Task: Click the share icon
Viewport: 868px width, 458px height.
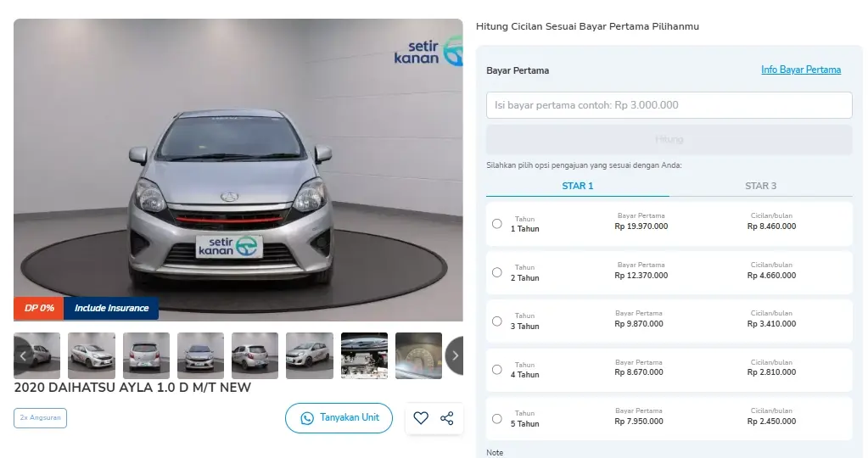Action: pos(447,418)
